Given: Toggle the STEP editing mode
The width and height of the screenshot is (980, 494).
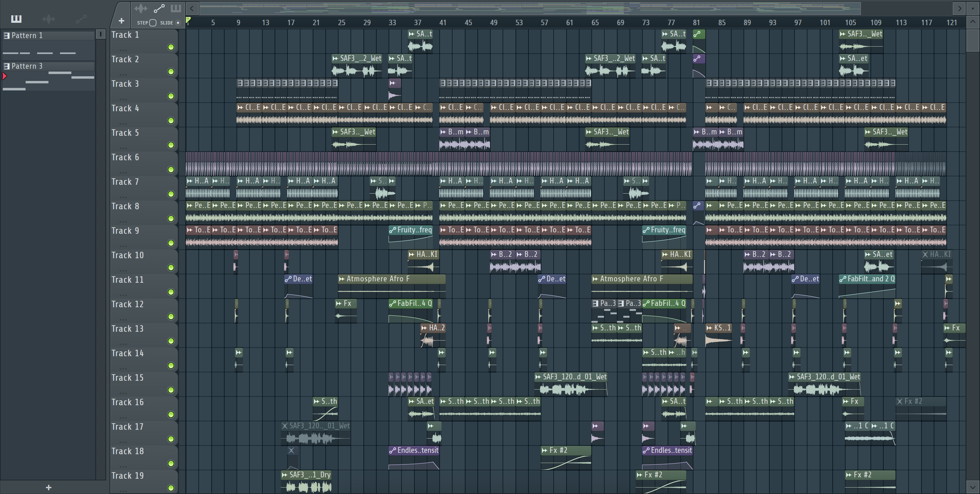Looking at the screenshot, I should (152, 23).
